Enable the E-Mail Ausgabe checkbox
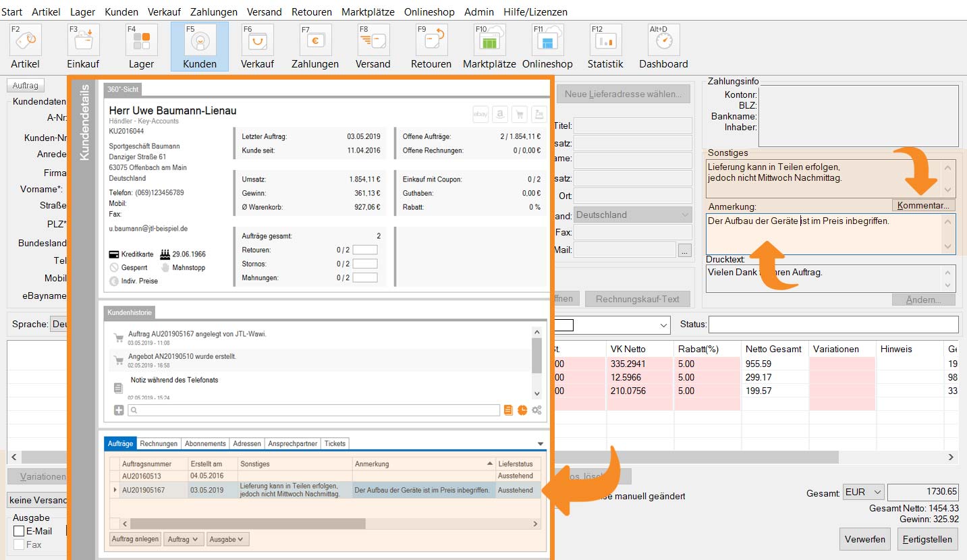 [x=19, y=531]
